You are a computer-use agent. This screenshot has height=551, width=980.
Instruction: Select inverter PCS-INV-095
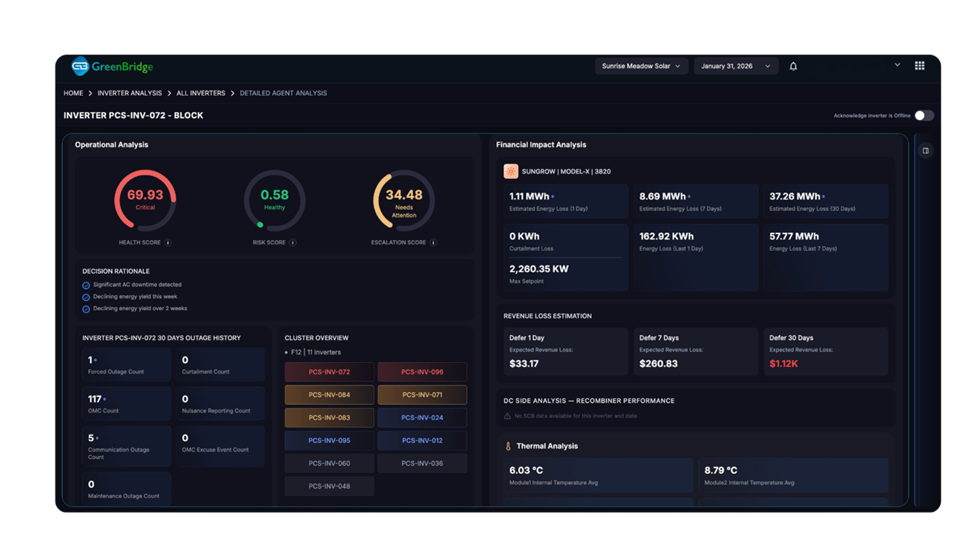pos(329,440)
